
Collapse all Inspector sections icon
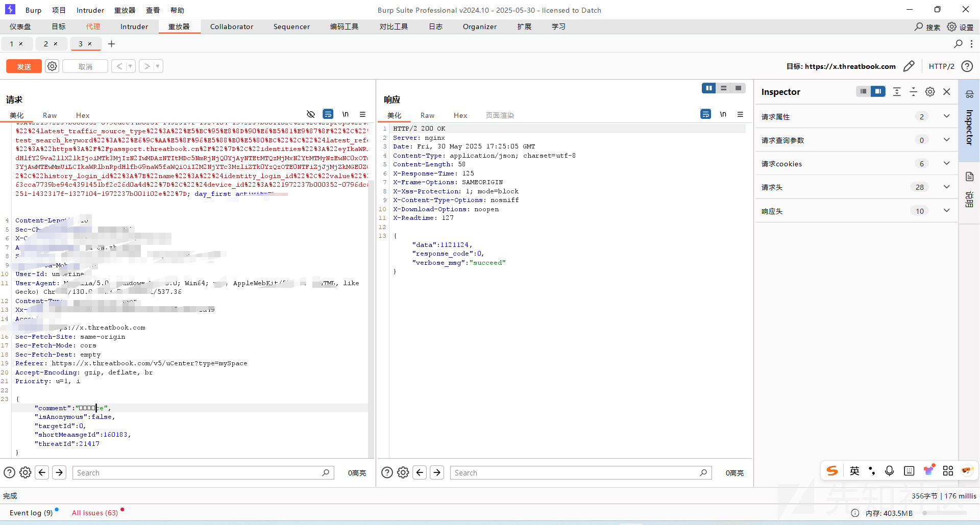pos(914,91)
